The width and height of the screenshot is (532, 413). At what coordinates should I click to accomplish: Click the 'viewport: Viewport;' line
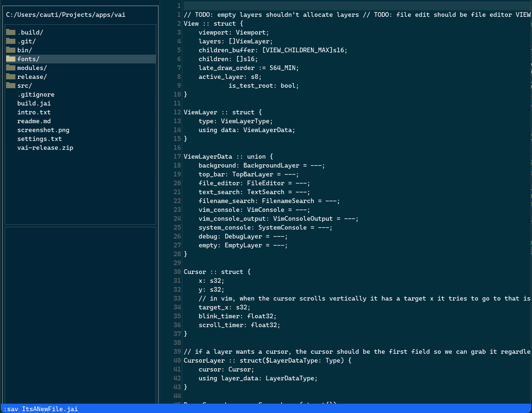[x=234, y=32]
